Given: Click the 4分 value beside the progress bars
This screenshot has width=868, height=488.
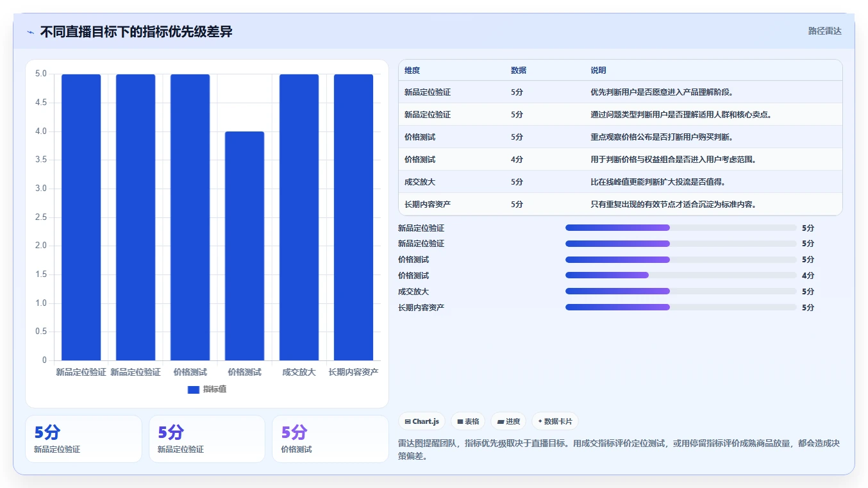Looking at the screenshot, I should (808, 276).
